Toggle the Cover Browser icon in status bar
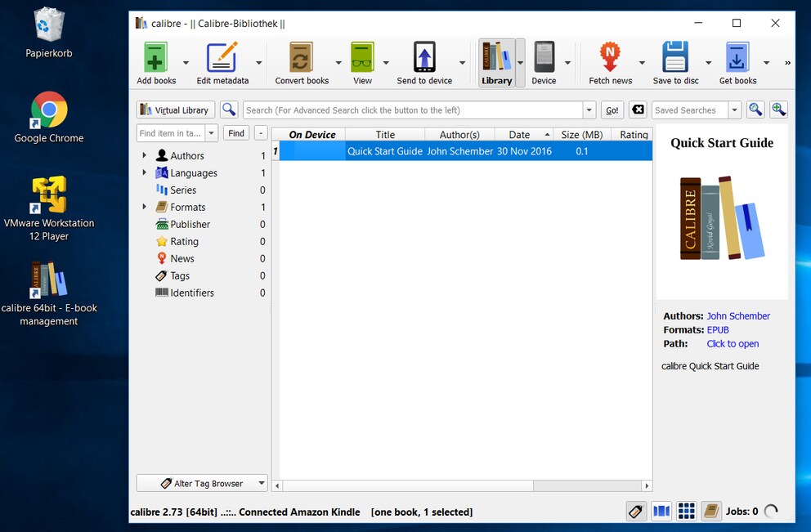Image resolution: width=811 pixels, height=532 pixels. 661,512
